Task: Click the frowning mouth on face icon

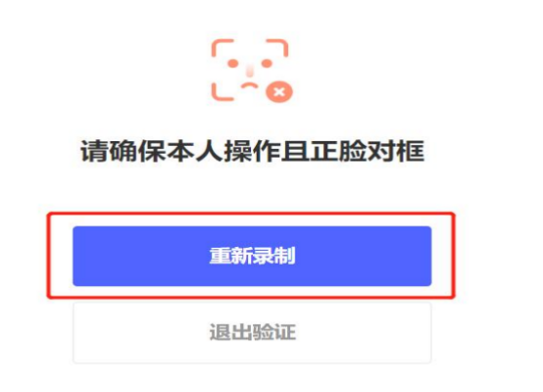Action: click(249, 86)
